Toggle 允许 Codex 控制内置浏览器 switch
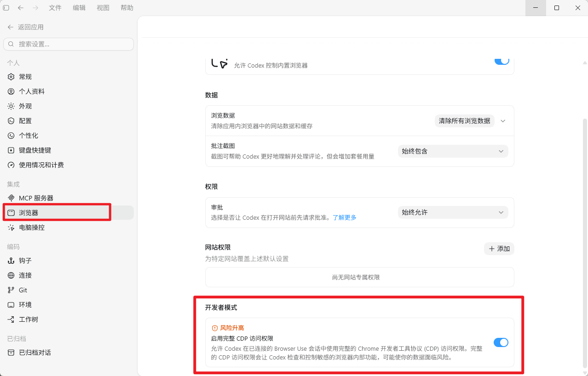The image size is (588, 376). 502,61
